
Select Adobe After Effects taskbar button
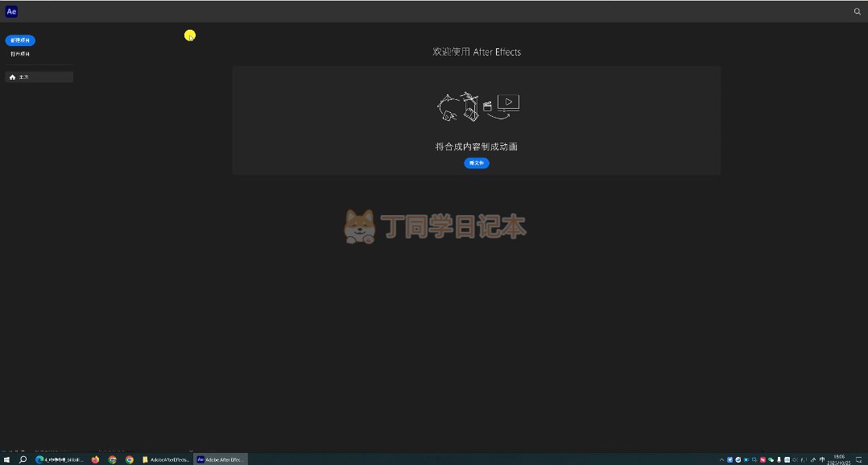click(x=221, y=459)
